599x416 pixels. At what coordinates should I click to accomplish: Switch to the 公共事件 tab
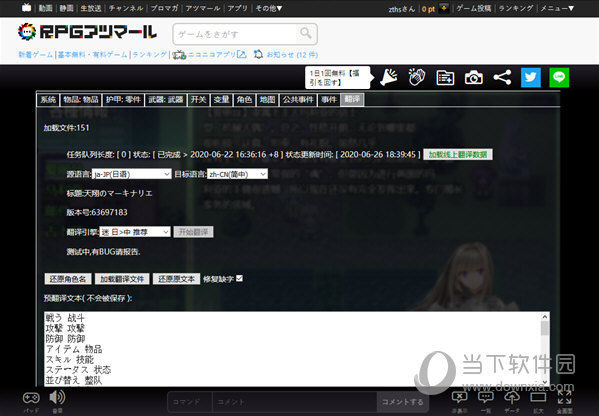point(298,100)
